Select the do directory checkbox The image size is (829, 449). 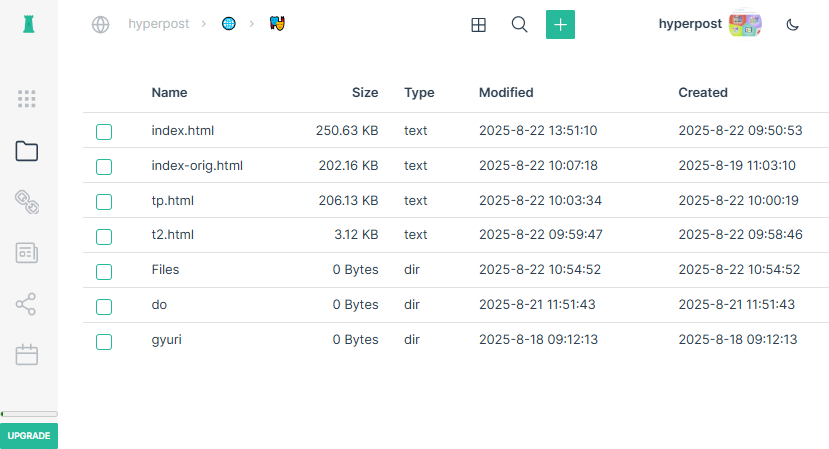coord(104,306)
